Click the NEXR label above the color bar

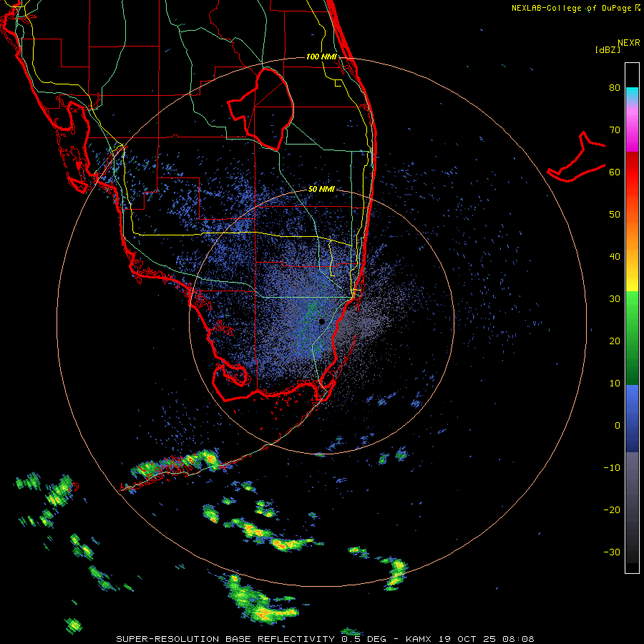click(629, 43)
